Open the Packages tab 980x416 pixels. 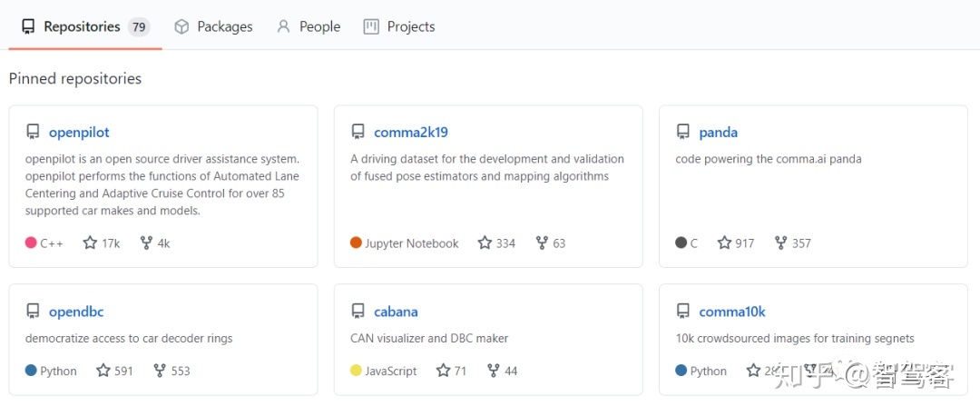click(x=213, y=27)
